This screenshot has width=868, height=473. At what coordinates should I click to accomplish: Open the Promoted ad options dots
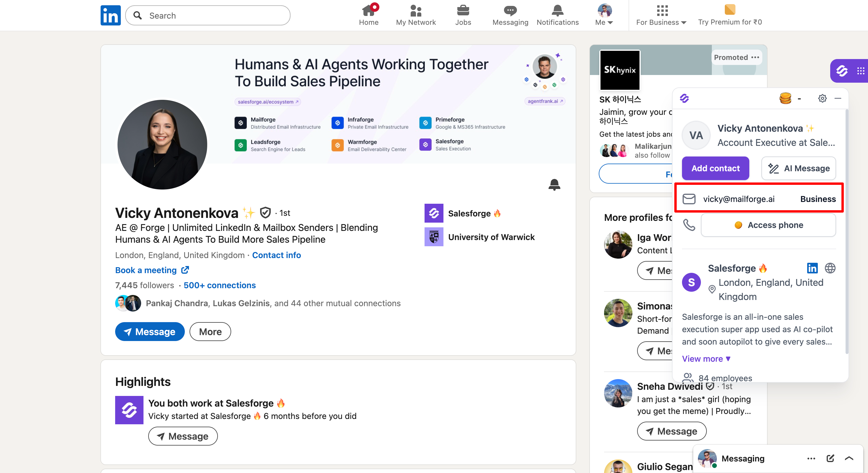[x=755, y=57]
